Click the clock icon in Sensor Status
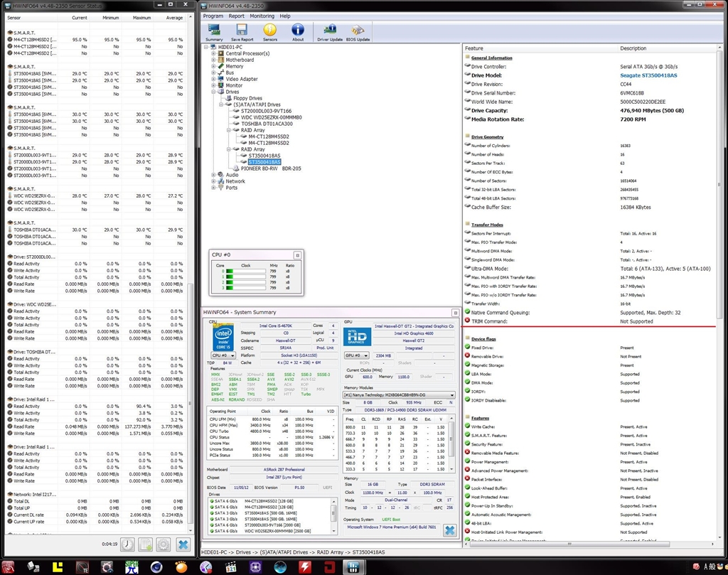The width and height of the screenshot is (728, 575). tap(127, 544)
